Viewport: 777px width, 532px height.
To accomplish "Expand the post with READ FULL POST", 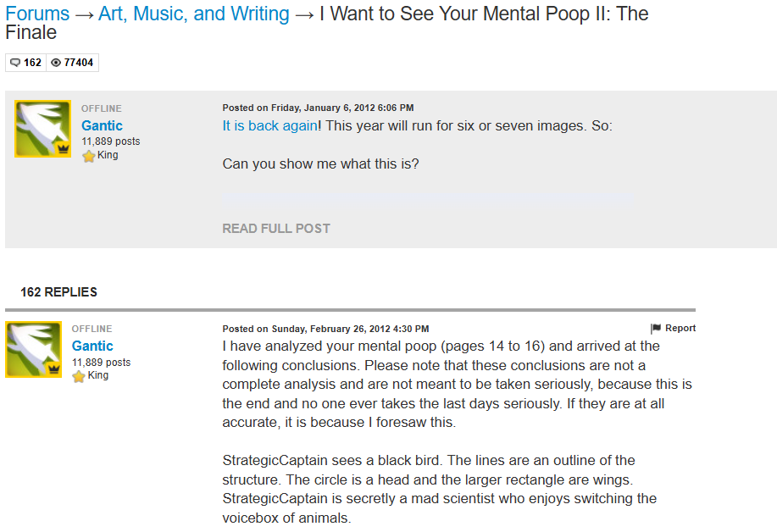I will click(x=276, y=229).
